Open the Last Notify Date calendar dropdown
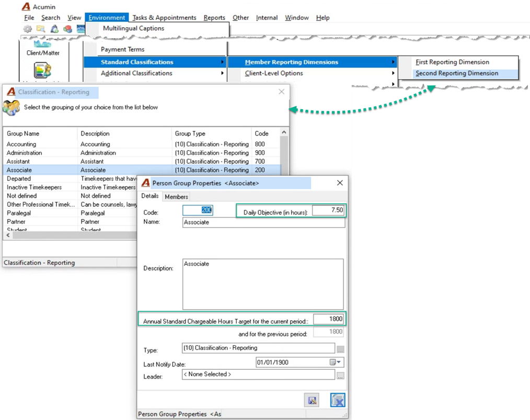 tap(336, 362)
